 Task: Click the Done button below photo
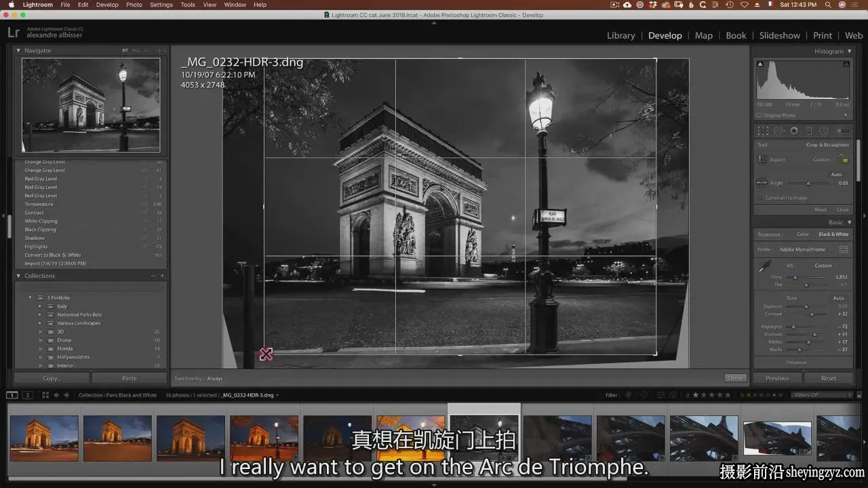click(735, 378)
